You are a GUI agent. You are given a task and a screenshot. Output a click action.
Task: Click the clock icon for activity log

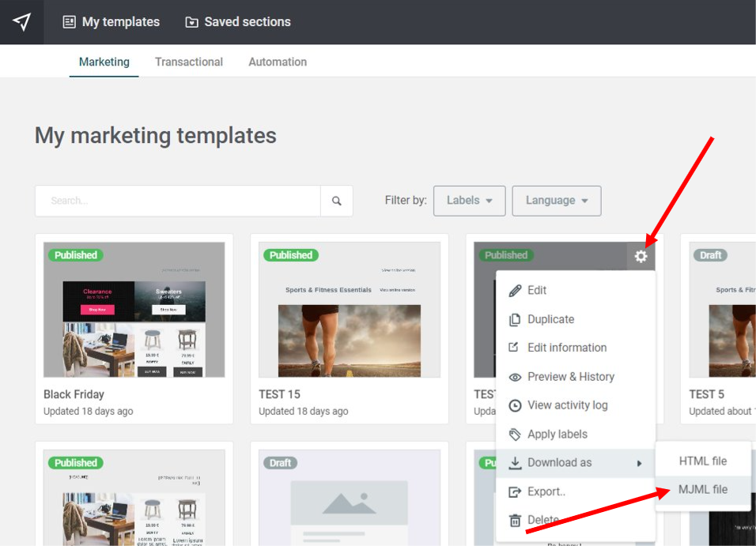click(x=515, y=406)
